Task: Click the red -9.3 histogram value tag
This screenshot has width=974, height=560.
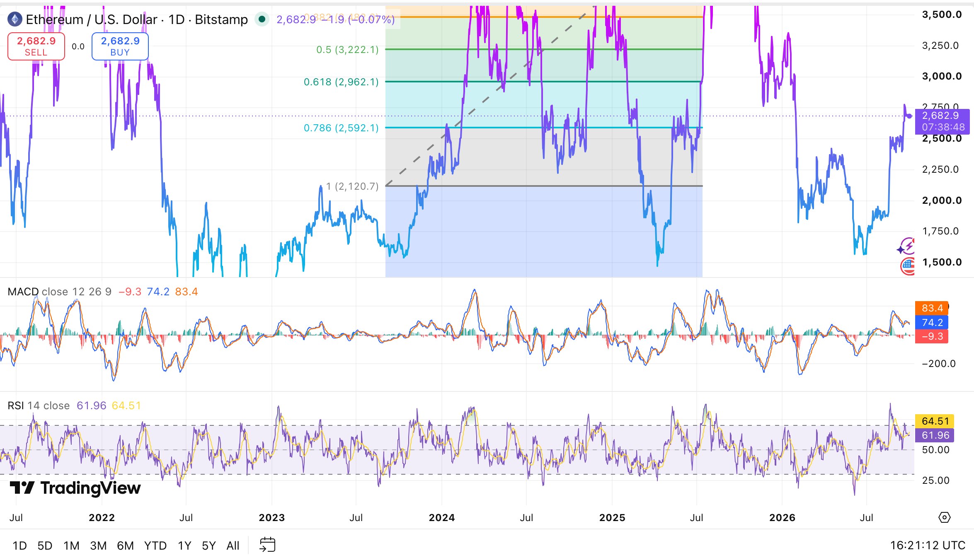Action: point(932,336)
